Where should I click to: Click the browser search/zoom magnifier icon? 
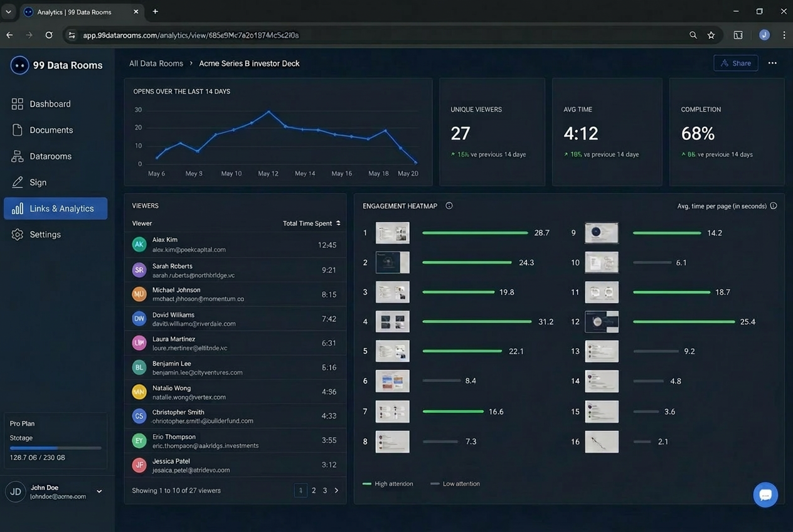693,35
